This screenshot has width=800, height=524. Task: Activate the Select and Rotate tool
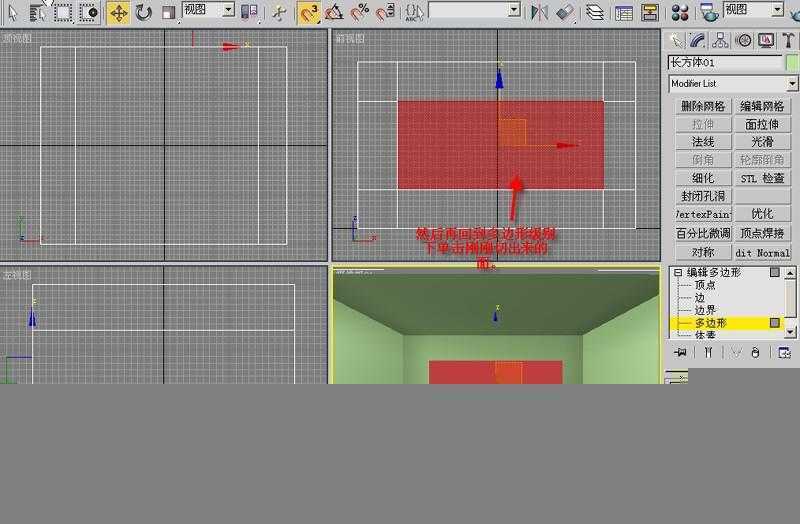coord(144,12)
